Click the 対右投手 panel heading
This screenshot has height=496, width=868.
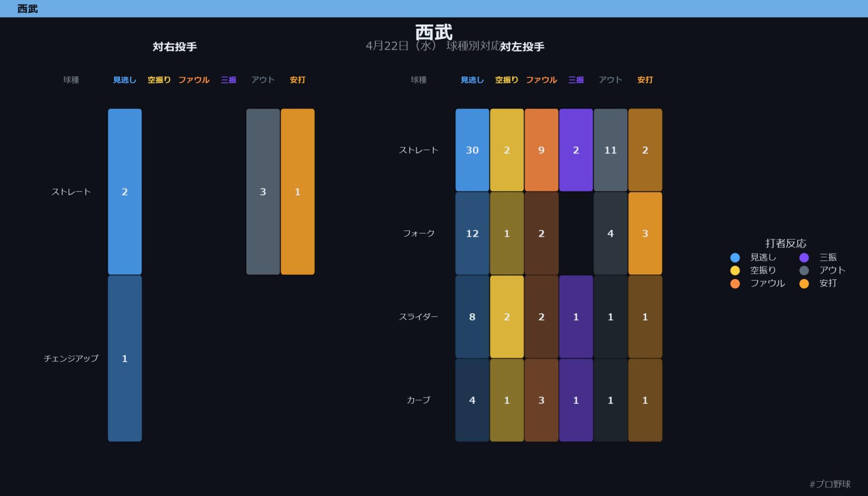[x=175, y=47]
